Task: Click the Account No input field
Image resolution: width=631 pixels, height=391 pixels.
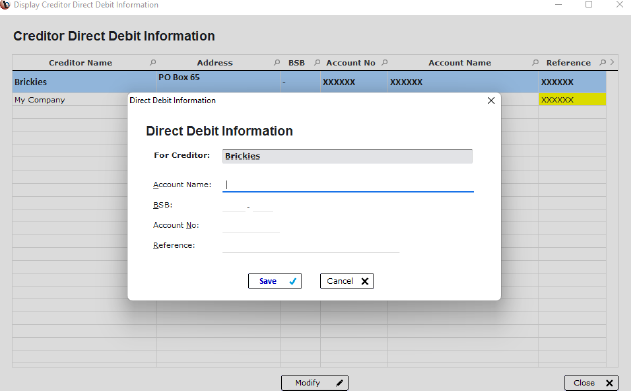Action: pos(251,226)
